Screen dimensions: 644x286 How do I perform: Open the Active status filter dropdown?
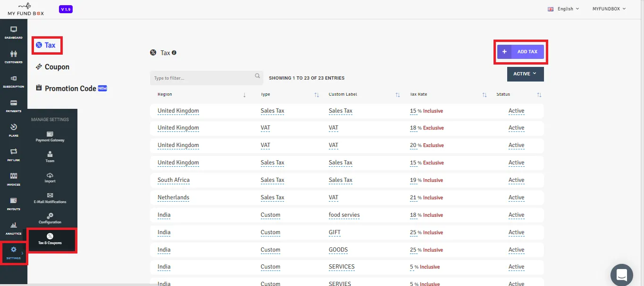pos(525,74)
